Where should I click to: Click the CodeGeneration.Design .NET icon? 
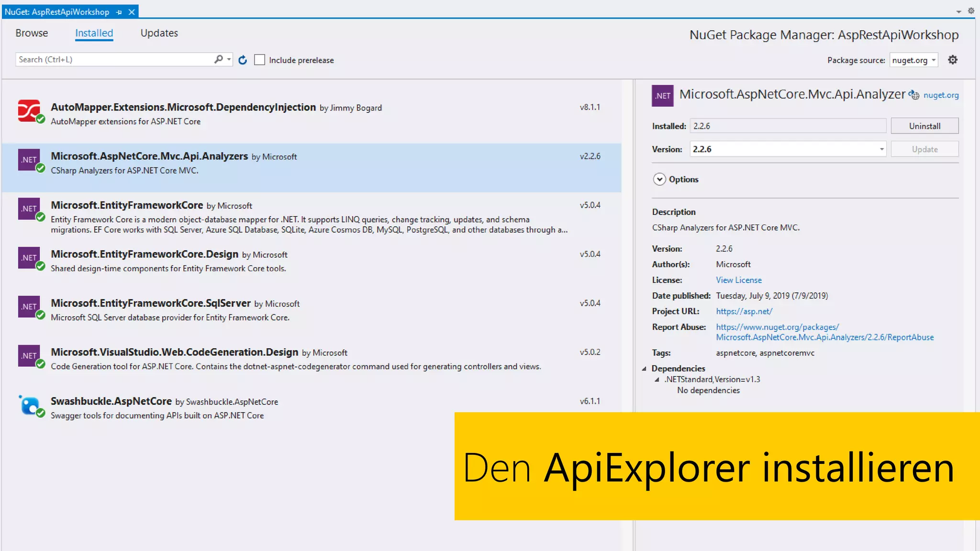click(x=30, y=356)
